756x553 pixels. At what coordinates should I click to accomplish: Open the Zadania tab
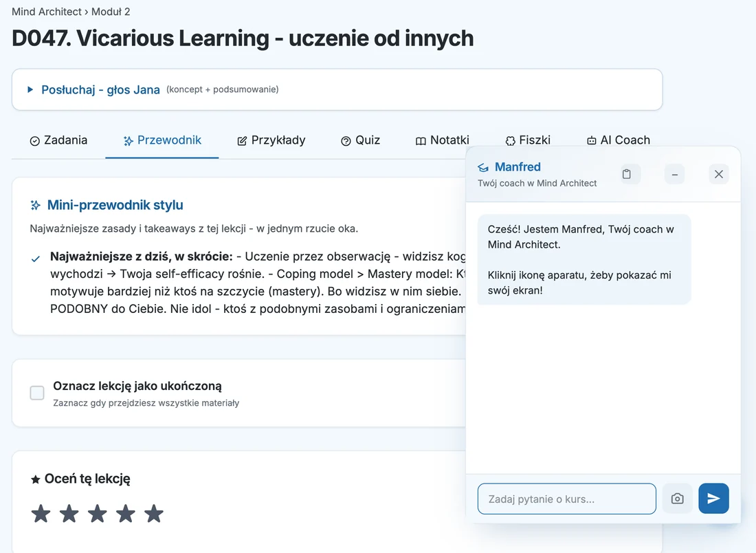(59, 140)
